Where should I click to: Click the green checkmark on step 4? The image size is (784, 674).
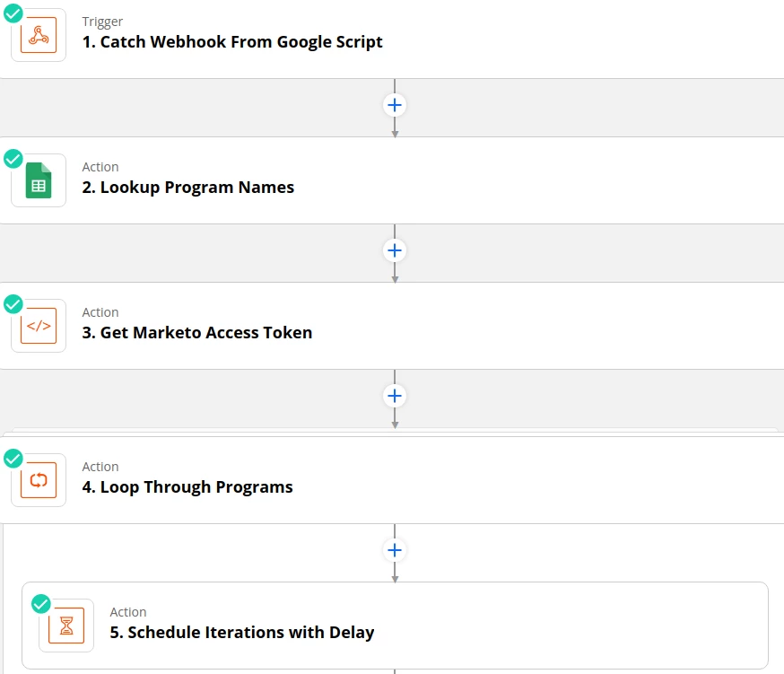coord(13,459)
